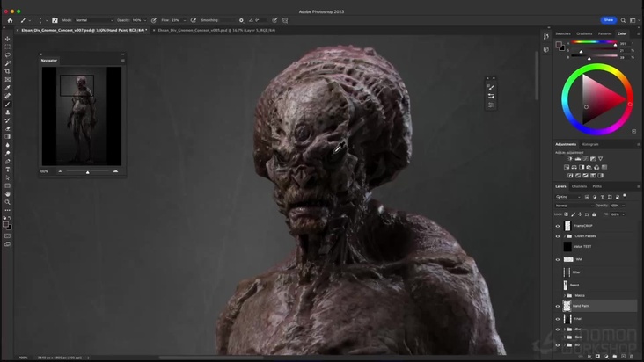Delete layer with trash icon
This screenshot has height=362, width=644.
coord(632,356)
